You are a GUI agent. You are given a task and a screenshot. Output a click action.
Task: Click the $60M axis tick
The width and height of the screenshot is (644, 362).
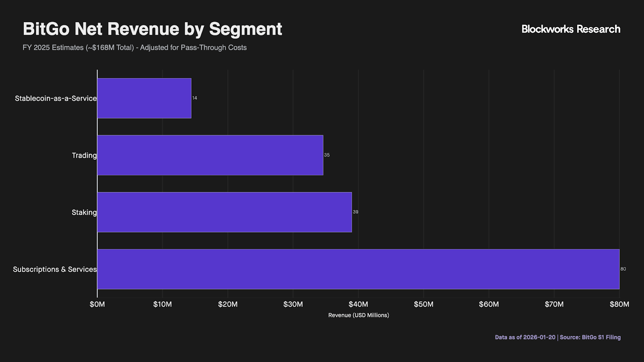point(489,304)
